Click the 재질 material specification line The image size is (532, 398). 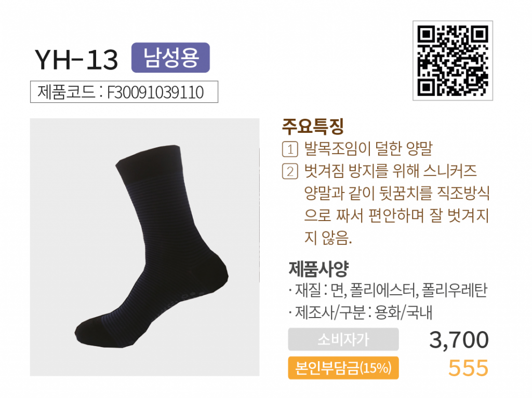388,290
